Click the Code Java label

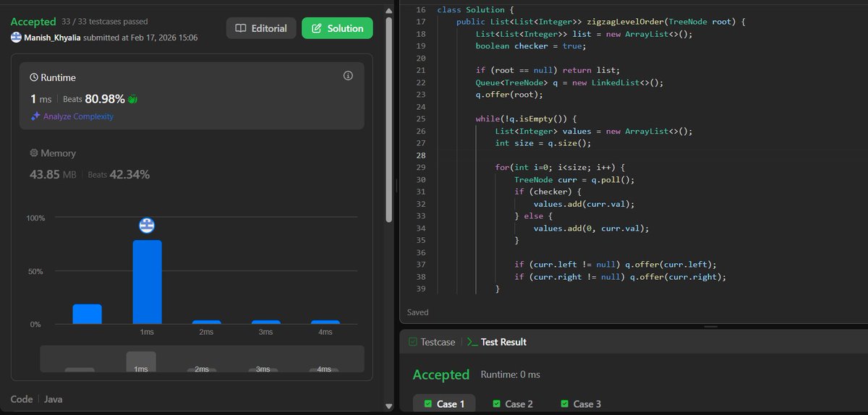point(36,399)
